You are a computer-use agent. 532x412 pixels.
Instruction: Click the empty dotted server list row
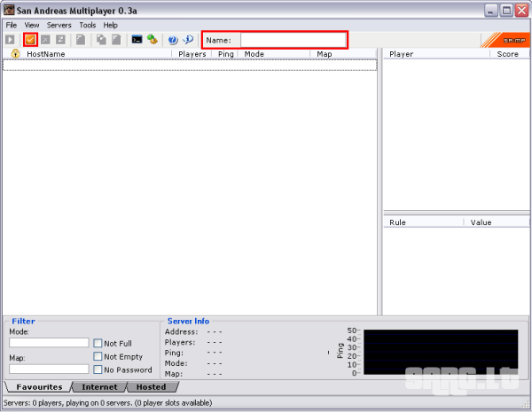click(190, 65)
